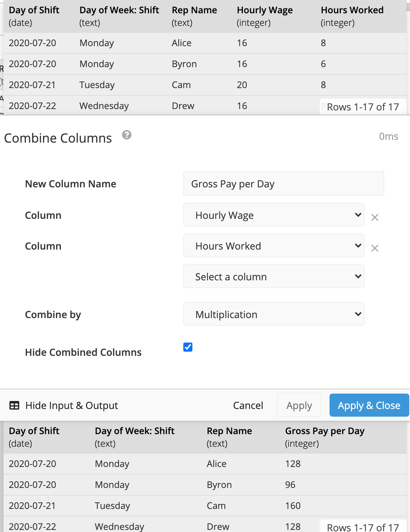Click Apply & Close

click(369, 405)
